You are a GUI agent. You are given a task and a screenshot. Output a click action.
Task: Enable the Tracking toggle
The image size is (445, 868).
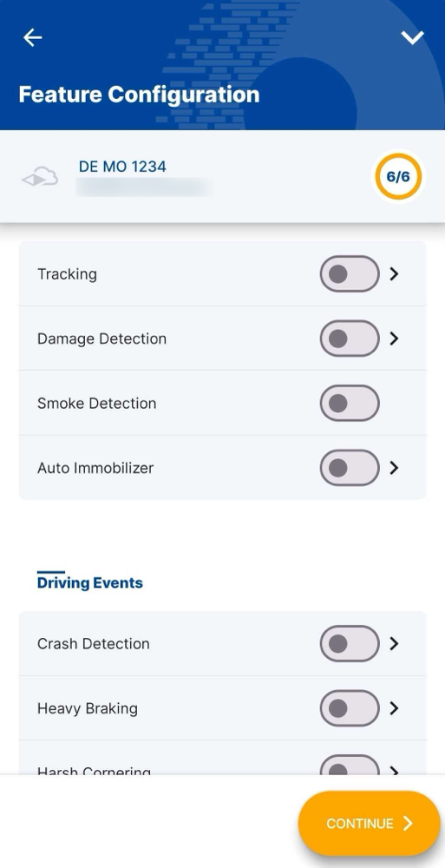tap(350, 273)
